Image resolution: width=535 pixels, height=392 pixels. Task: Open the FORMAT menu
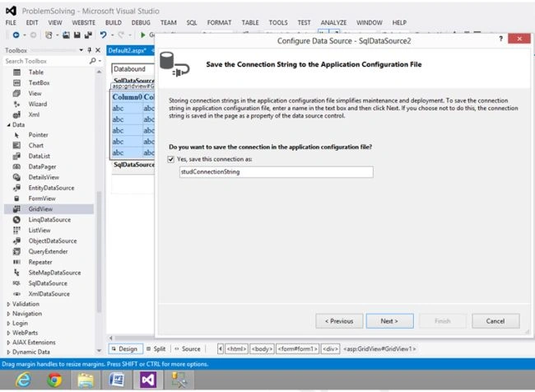click(x=219, y=22)
